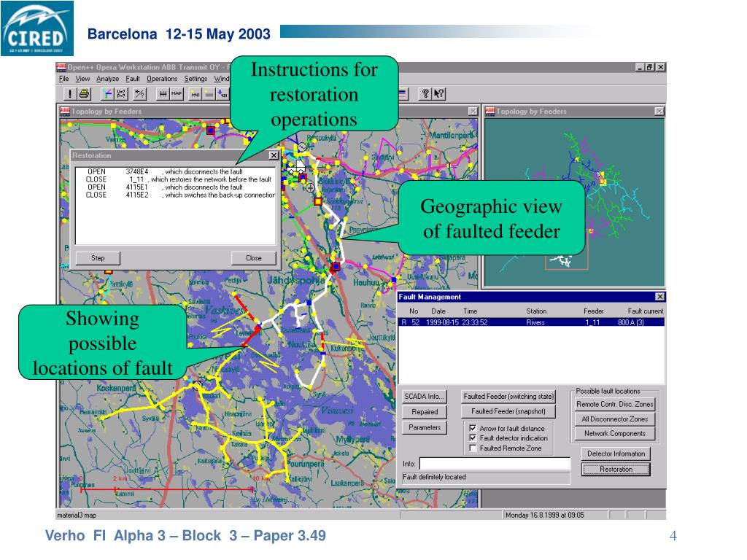Click the arrow-with-question context help icon
The height and width of the screenshot is (560, 747).
438,94
